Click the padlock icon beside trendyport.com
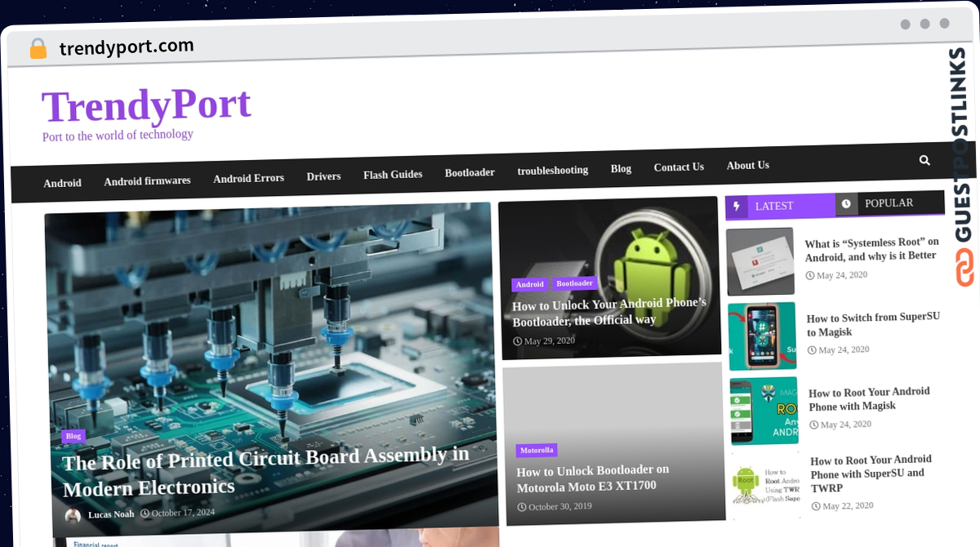Image resolution: width=980 pixels, height=547 pixels. point(38,49)
